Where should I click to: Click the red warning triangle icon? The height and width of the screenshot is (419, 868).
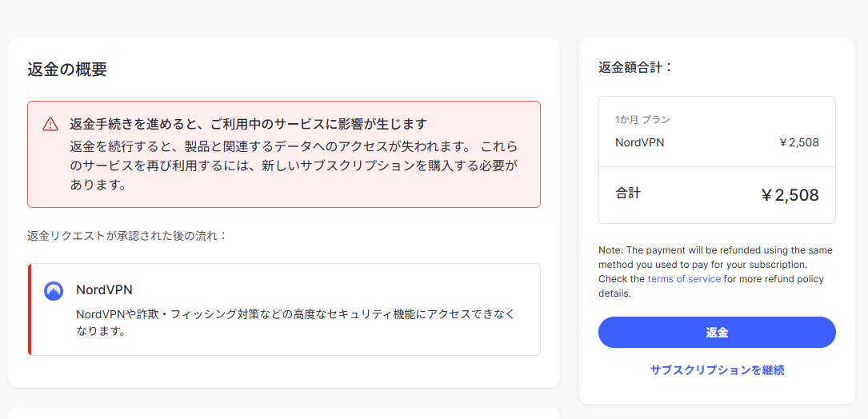click(x=50, y=124)
